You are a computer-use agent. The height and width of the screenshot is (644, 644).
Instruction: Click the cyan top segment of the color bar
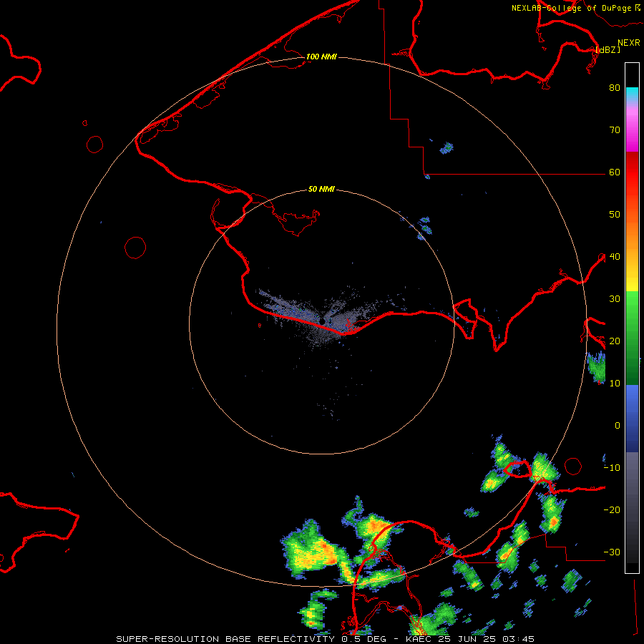point(632,94)
